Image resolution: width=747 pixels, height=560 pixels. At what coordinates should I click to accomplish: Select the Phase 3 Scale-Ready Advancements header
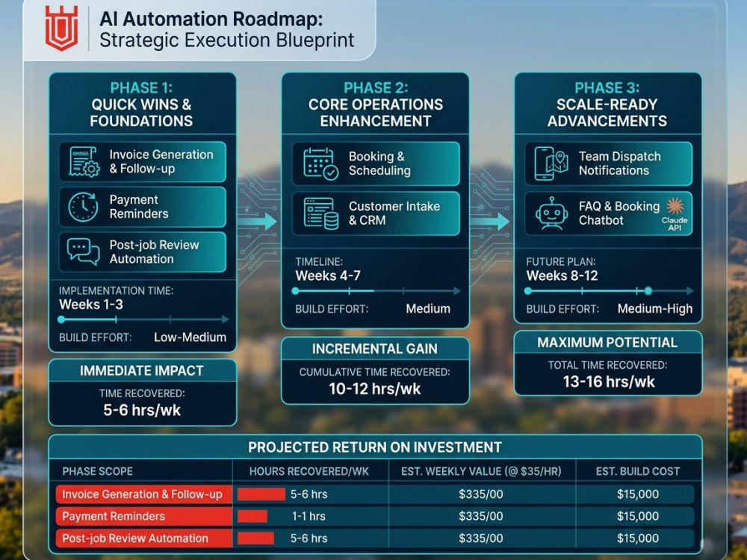(607, 105)
